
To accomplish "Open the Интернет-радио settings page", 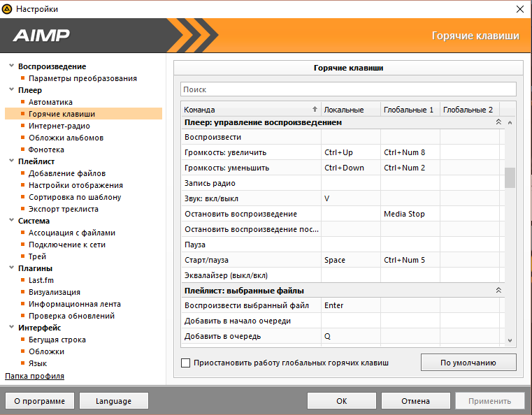I will [x=59, y=126].
